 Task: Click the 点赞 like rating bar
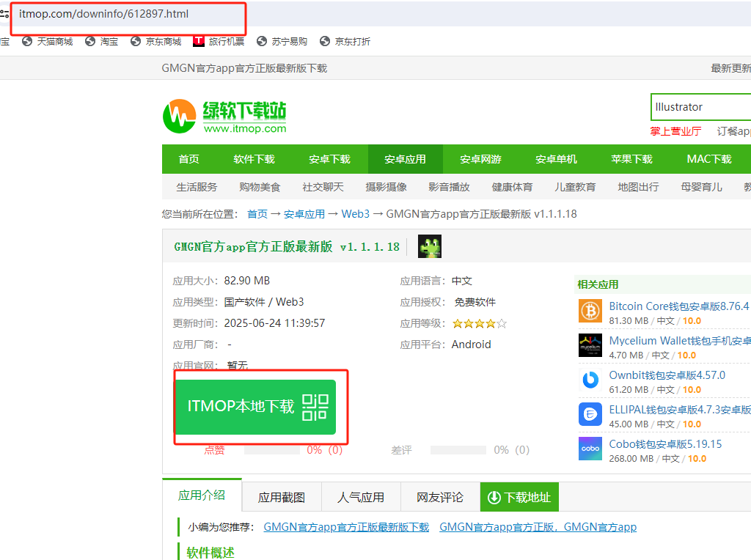pos(271,450)
